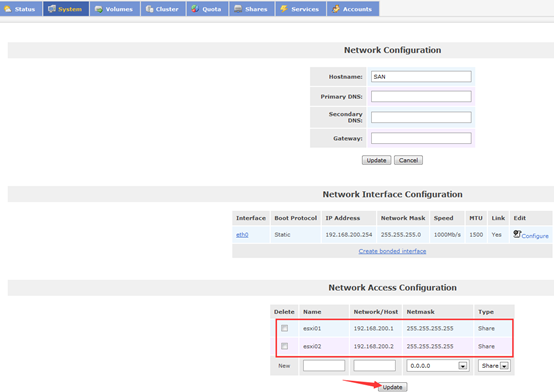554x392 pixels.
Task: Open the Create bonded interface link
Action: (x=392, y=251)
